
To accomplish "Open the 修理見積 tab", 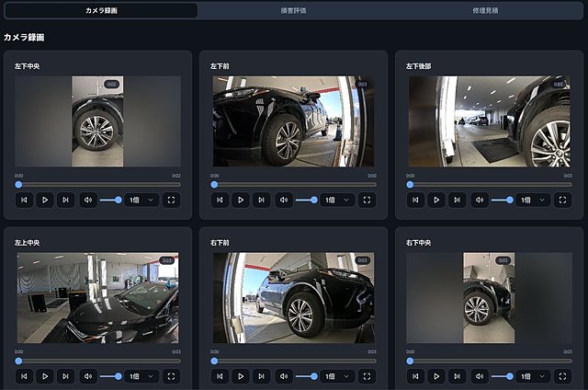I will pyautogui.click(x=485, y=10).
